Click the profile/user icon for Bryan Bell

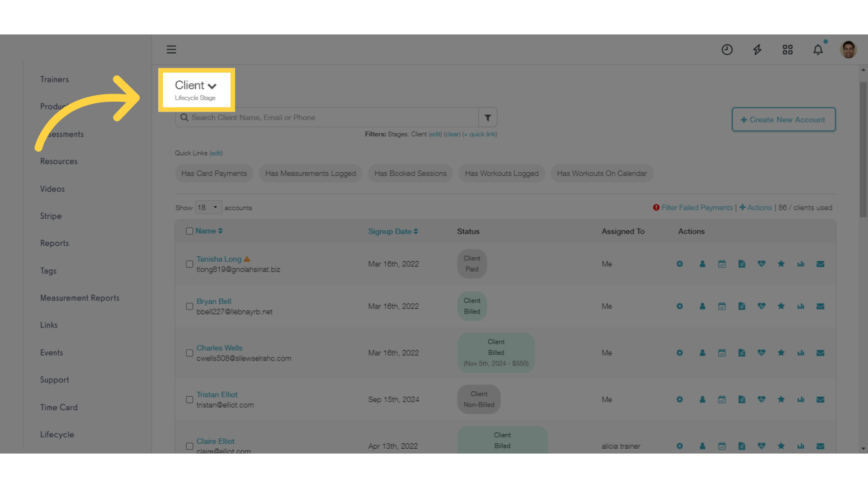(x=702, y=305)
